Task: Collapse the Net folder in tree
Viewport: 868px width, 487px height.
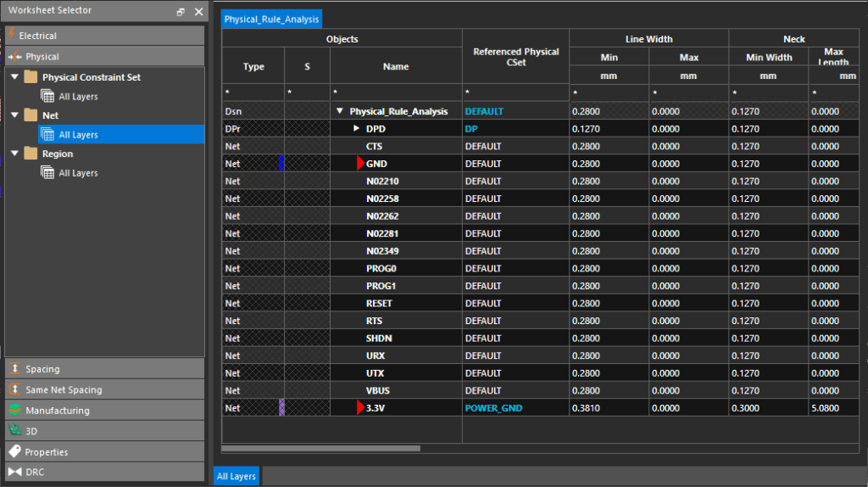Action: pyautogui.click(x=14, y=115)
